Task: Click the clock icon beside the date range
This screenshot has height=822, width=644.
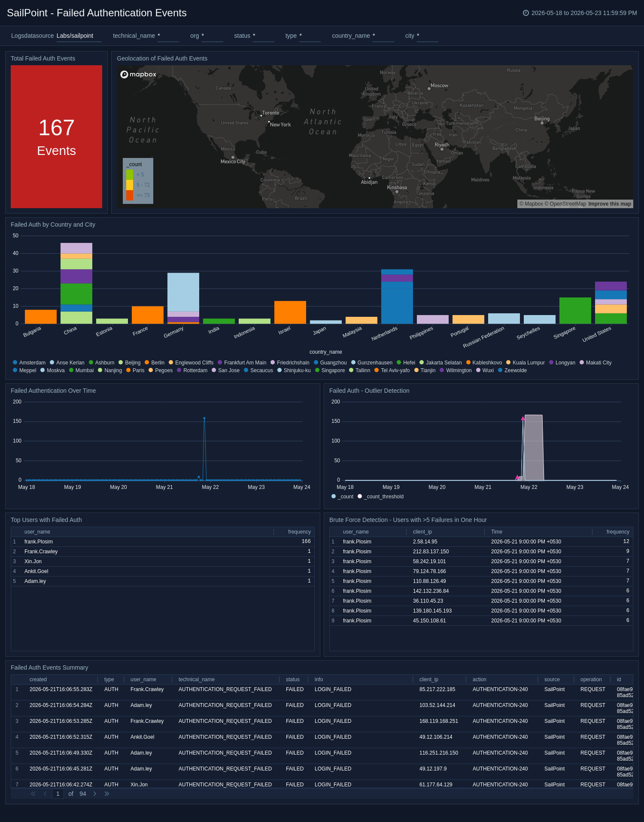Action: tap(526, 13)
